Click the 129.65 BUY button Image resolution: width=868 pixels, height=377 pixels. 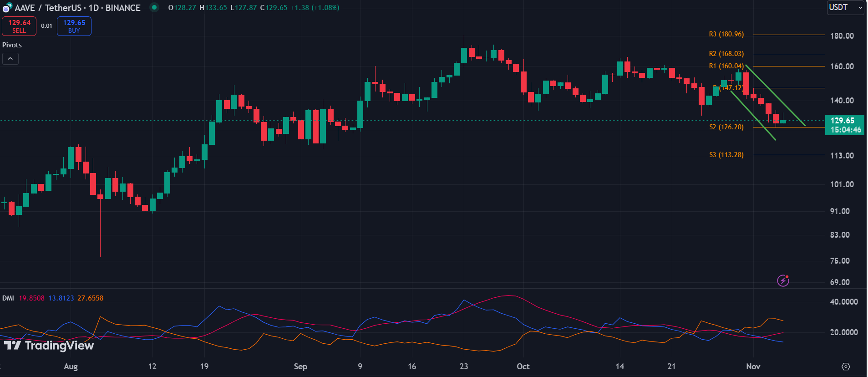pos(74,26)
